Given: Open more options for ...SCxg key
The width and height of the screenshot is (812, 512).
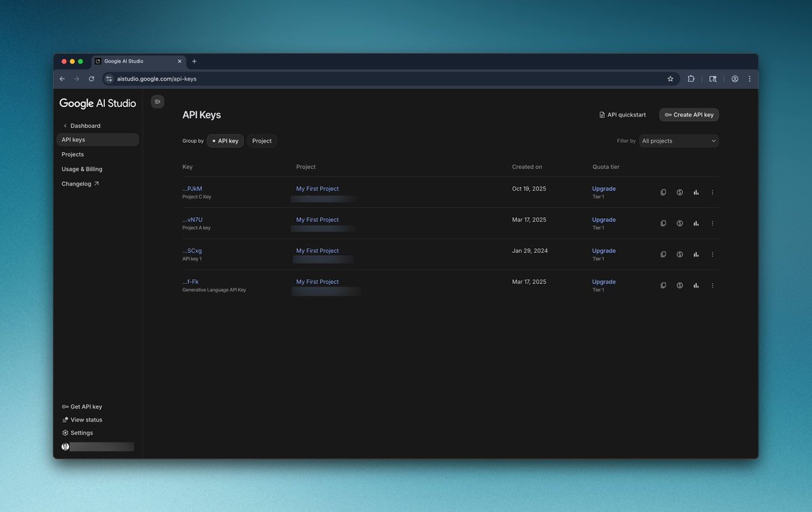Looking at the screenshot, I should point(712,254).
